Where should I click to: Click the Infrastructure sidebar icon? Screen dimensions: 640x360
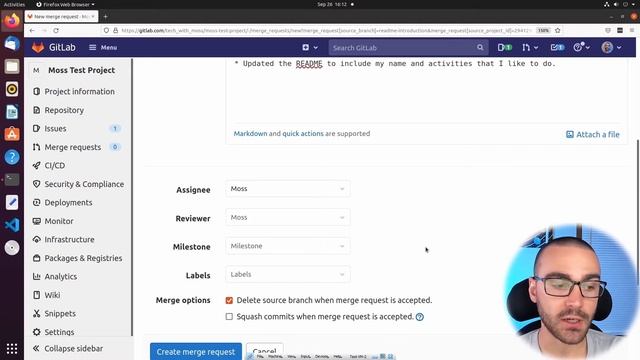click(x=36, y=240)
